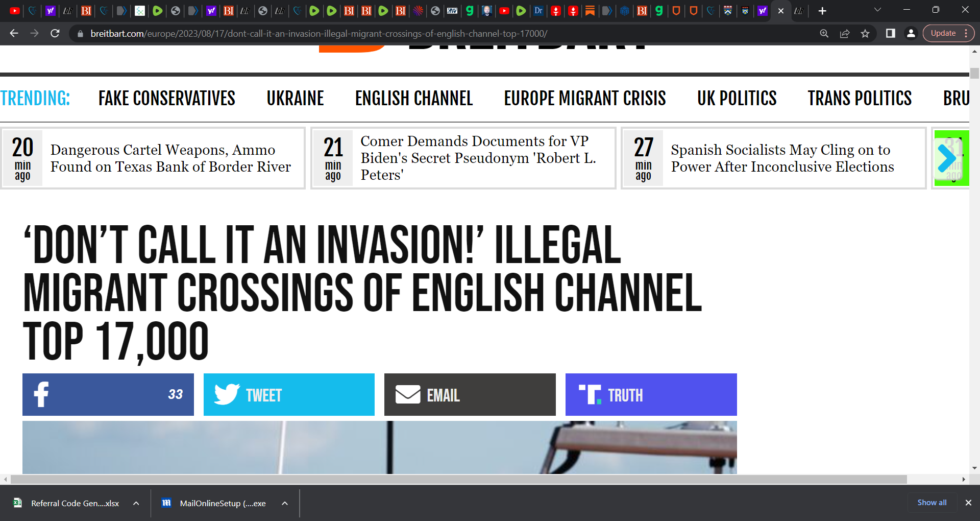This screenshot has height=521, width=980.
Task: Expand options for Referral Code Gen download
Action: click(136, 503)
